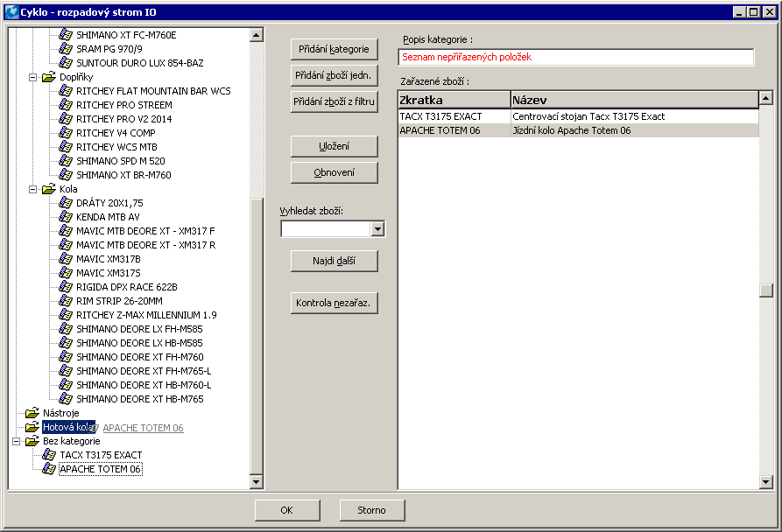Click the item icon beside SUNTOUR DURO LUX 854-BAZ
The height and width of the screenshot is (532, 782).
66,63
